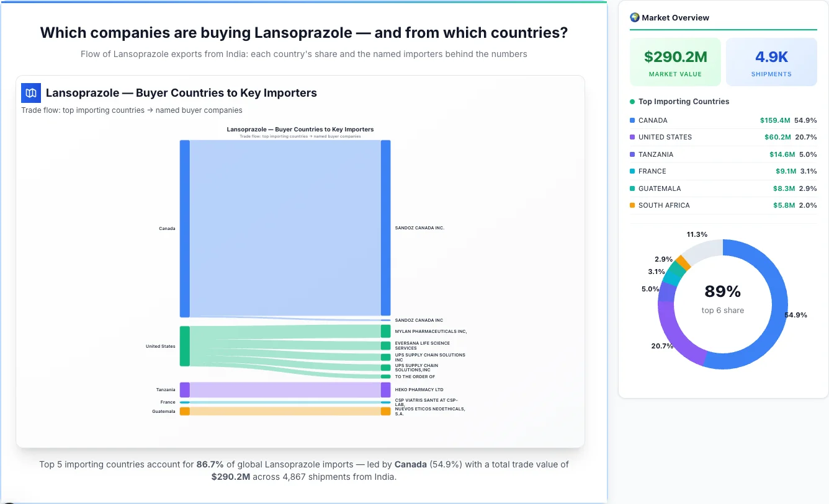Click the book icon beside the chart title

[x=30, y=92]
